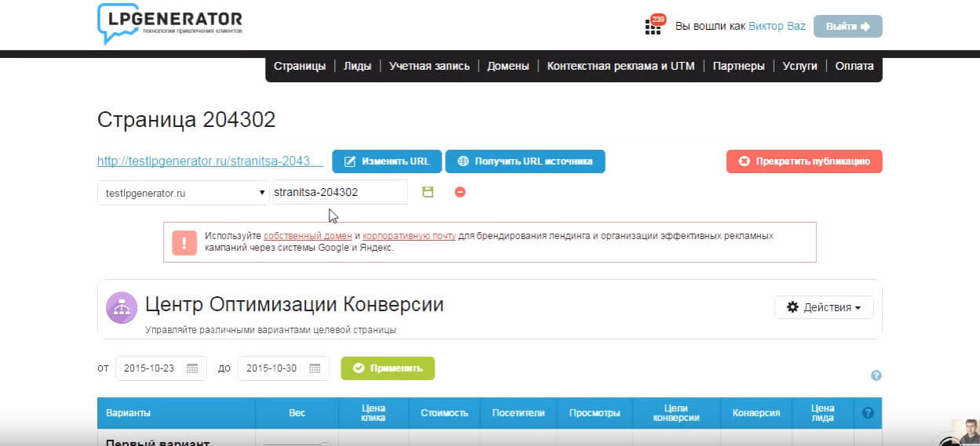
Task: Click the Conversion Optimization Center purple icon
Action: pos(122,308)
